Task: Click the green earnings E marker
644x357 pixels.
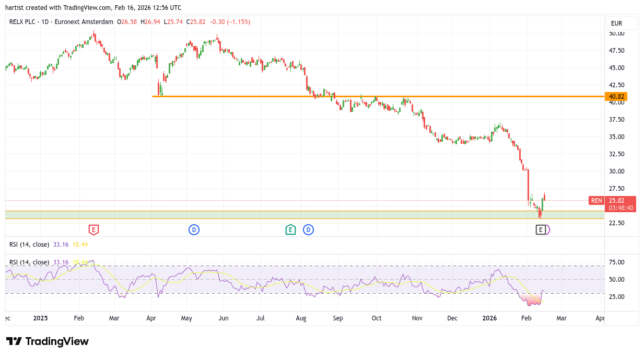Action: click(x=290, y=229)
